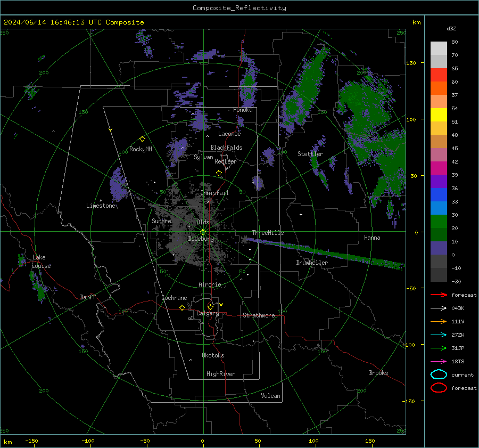Image resolution: width=479 pixels, height=448 pixels.
Task: Click the Drumheller city label
Action: [312, 263]
